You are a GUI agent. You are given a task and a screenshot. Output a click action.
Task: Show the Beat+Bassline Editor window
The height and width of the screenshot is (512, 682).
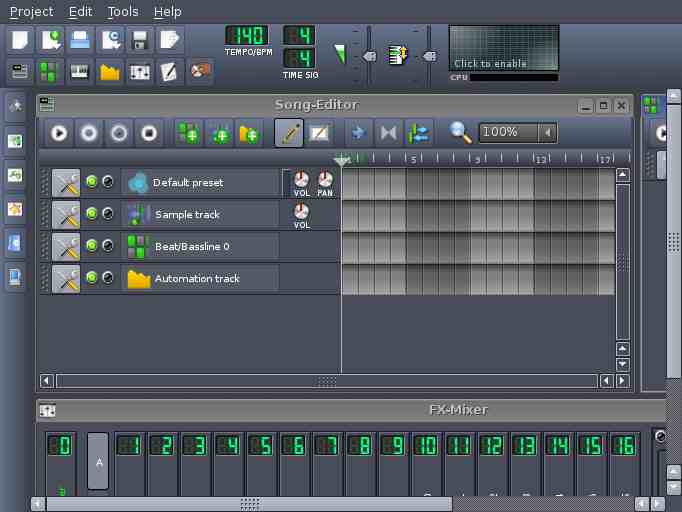pyautogui.click(x=49, y=72)
